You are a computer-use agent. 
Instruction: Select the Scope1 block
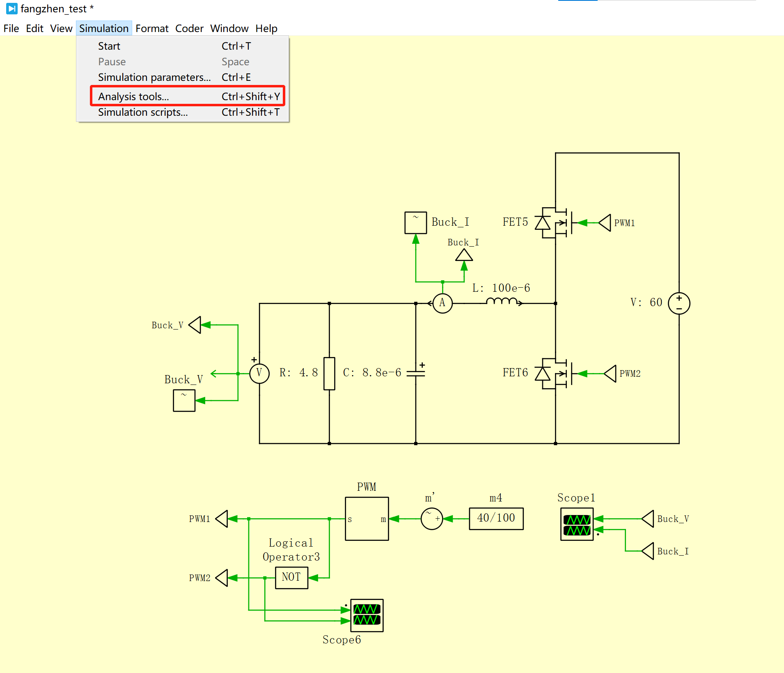pyautogui.click(x=577, y=524)
